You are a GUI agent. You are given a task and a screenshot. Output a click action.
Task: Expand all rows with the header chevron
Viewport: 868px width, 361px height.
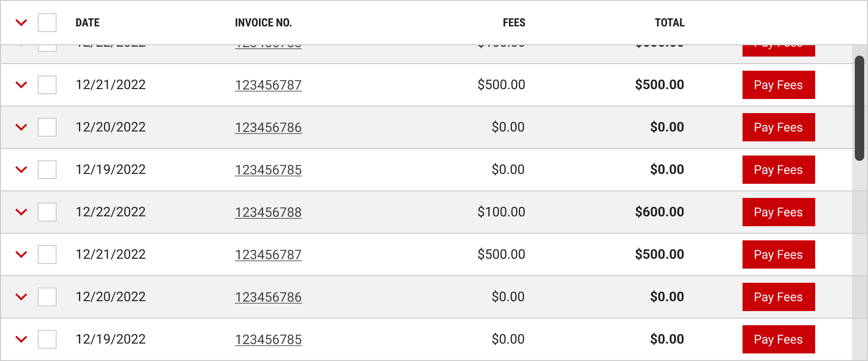(21, 23)
